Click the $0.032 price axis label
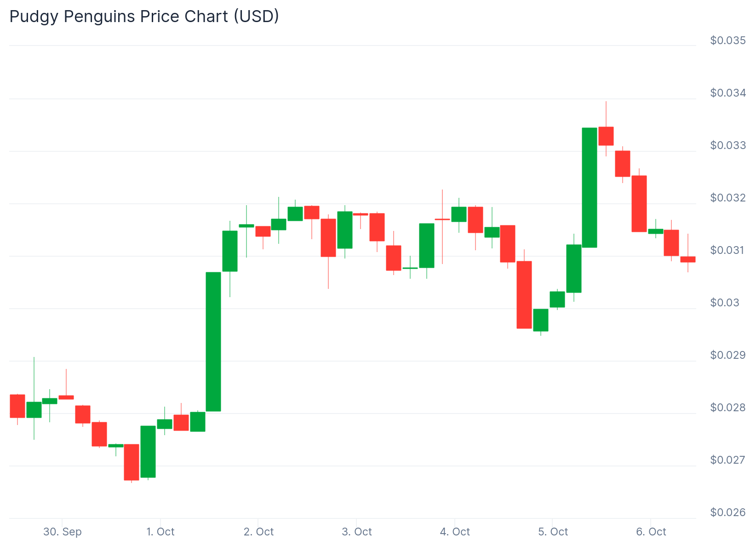756x552 pixels. click(727, 198)
